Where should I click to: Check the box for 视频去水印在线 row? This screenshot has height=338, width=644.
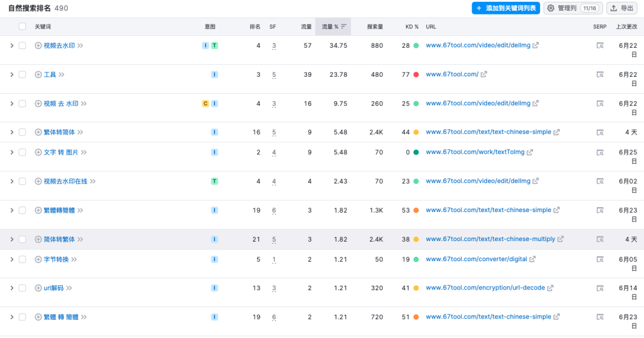(22, 181)
